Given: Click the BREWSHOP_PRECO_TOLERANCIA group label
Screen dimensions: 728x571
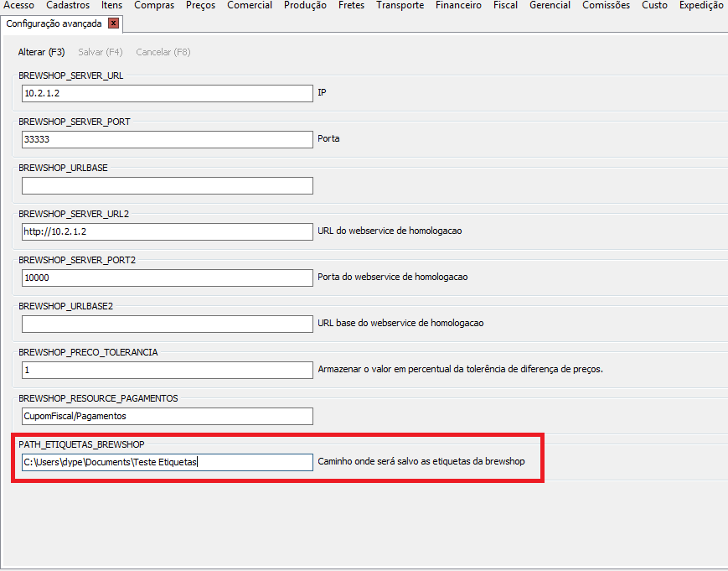Looking at the screenshot, I should 88,352.
